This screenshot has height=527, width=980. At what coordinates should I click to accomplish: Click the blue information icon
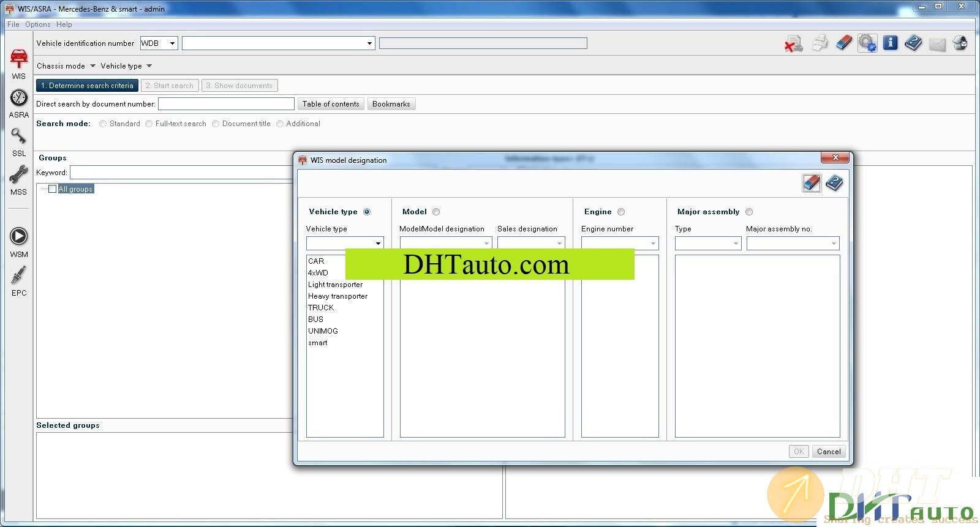point(891,43)
